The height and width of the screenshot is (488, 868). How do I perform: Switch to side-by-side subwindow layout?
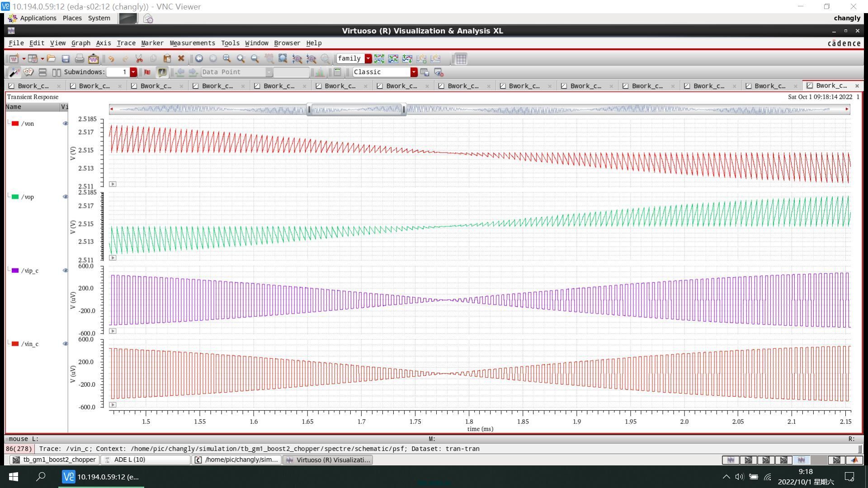(x=57, y=72)
